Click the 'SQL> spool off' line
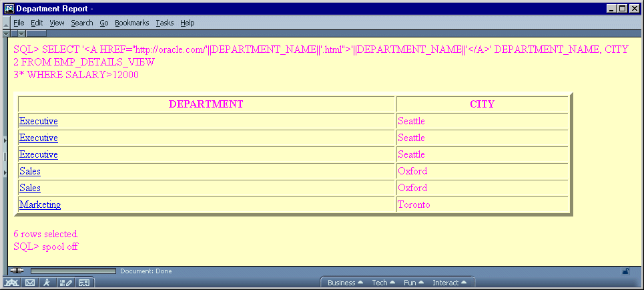 45,247
